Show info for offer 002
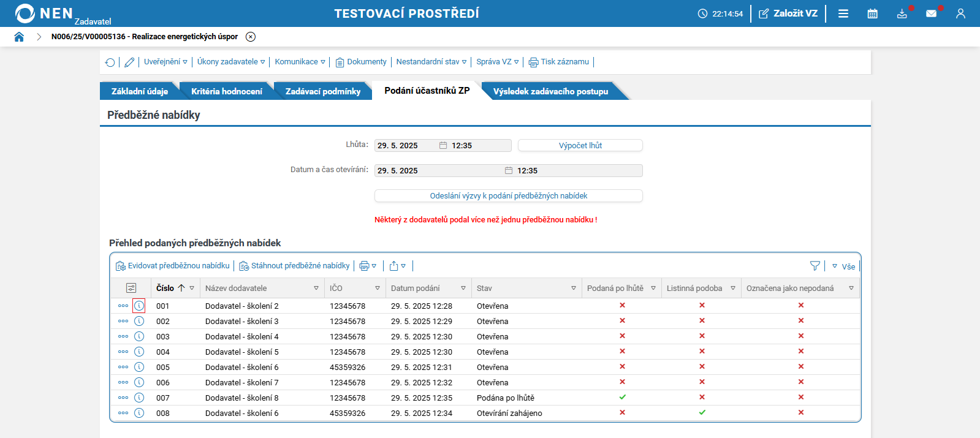 (139, 321)
